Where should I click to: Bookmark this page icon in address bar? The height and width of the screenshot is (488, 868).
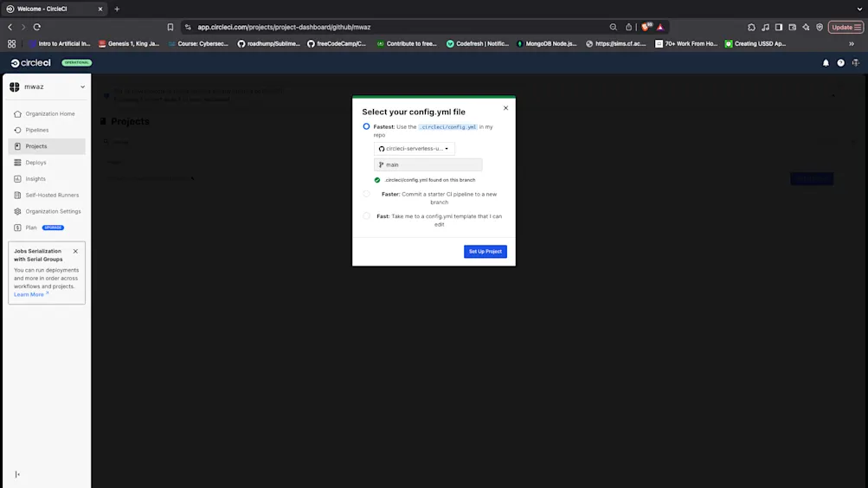tap(170, 27)
